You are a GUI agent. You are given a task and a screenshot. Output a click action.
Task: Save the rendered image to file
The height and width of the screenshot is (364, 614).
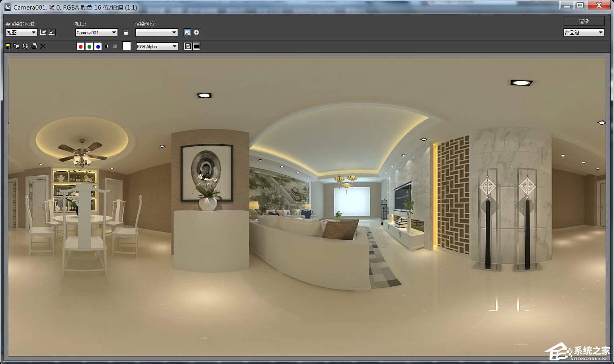click(x=8, y=46)
